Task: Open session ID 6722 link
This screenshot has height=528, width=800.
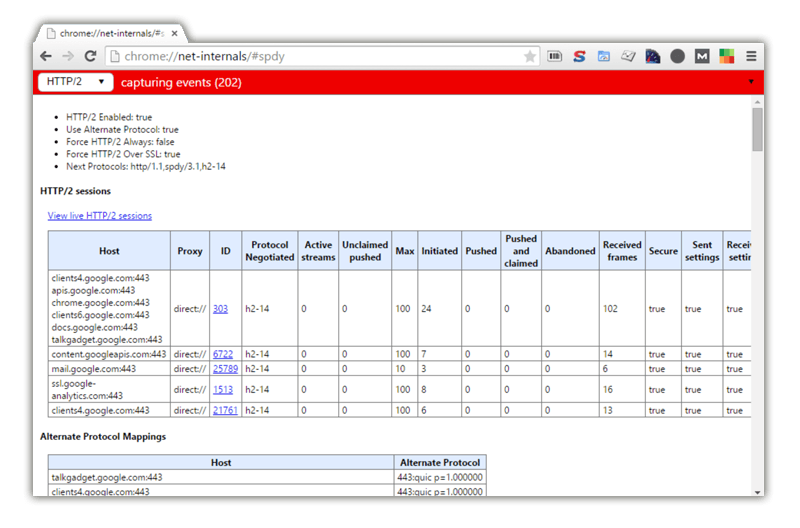Action: pyautogui.click(x=223, y=354)
